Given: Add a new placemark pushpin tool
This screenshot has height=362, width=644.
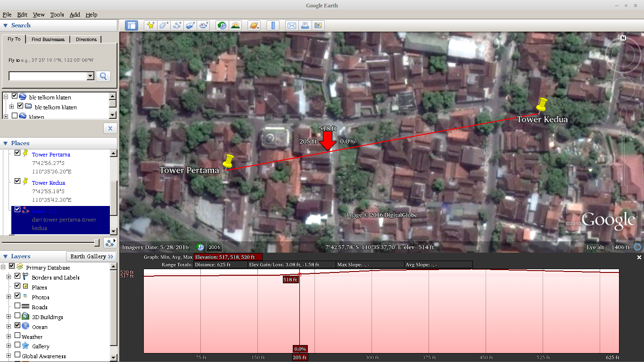Looking at the screenshot, I should 150,25.
